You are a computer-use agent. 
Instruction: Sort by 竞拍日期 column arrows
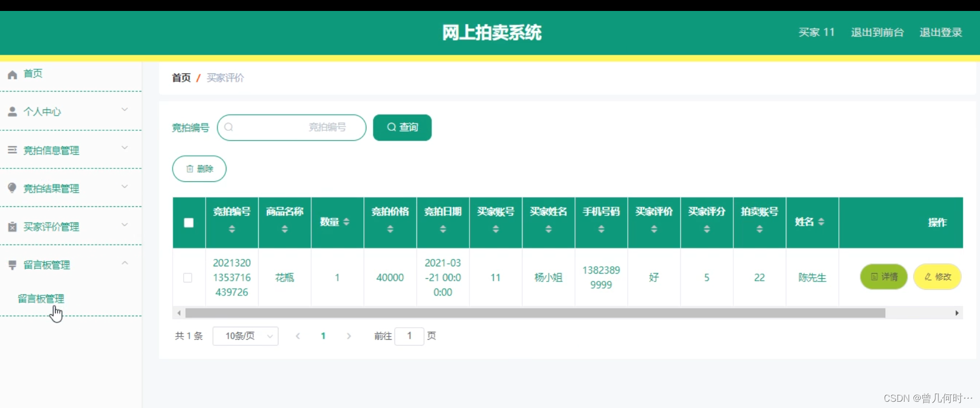(x=443, y=229)
